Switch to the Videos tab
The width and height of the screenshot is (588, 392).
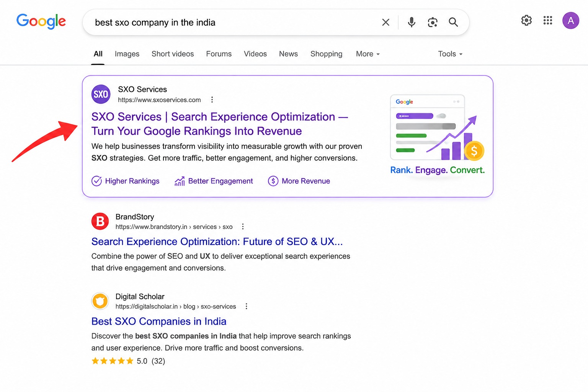coord(255,54)
